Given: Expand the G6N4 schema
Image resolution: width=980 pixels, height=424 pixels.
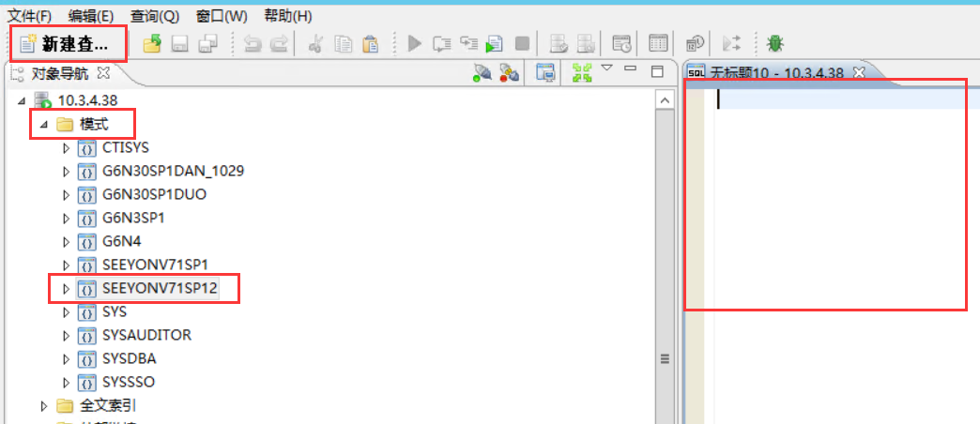Looking at the screenshot, I should 67,242.
